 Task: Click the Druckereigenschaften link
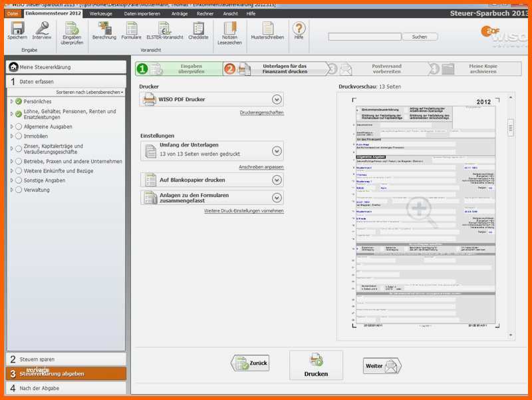point(261,112)
